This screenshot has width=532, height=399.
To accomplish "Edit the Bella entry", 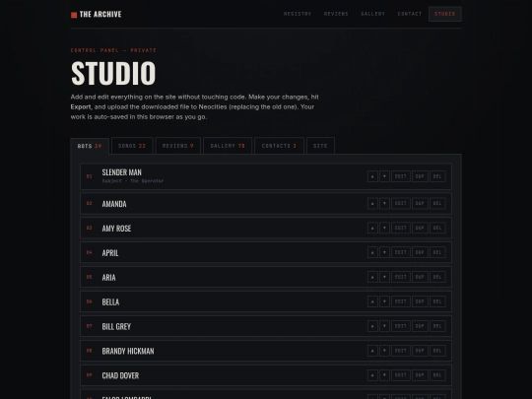I will pyautogui.click(x=401, y=301).
